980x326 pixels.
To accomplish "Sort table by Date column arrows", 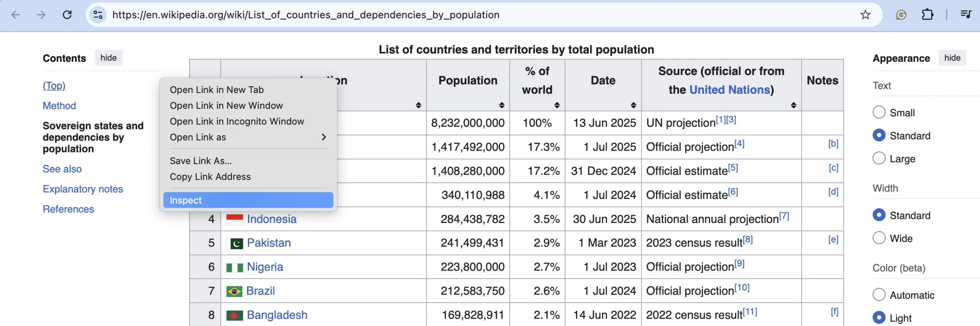I will (634, 105).
